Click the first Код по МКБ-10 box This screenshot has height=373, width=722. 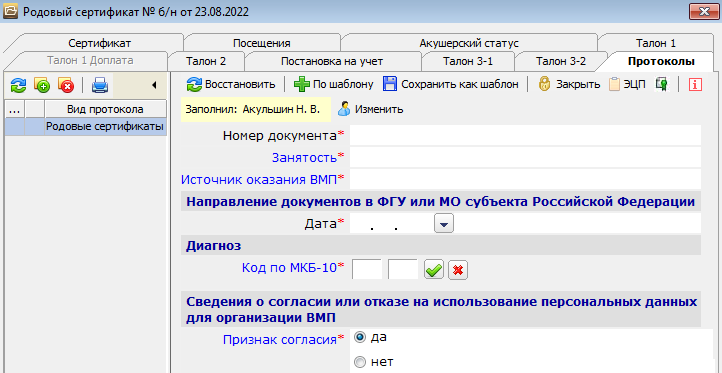point(367,268)
